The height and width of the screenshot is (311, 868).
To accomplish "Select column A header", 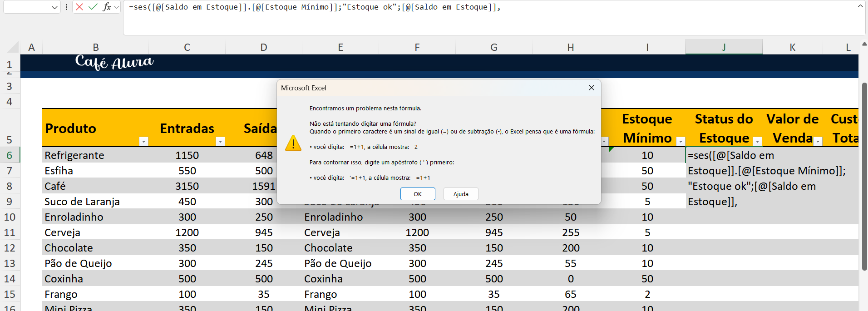I will click(x=31, y=47).
